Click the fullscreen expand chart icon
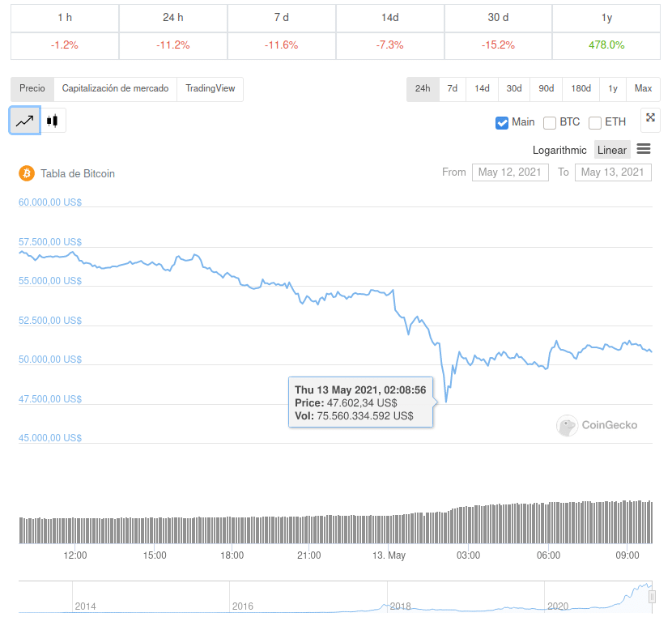Viewport: 672px width, 617px height. point(650,118)
